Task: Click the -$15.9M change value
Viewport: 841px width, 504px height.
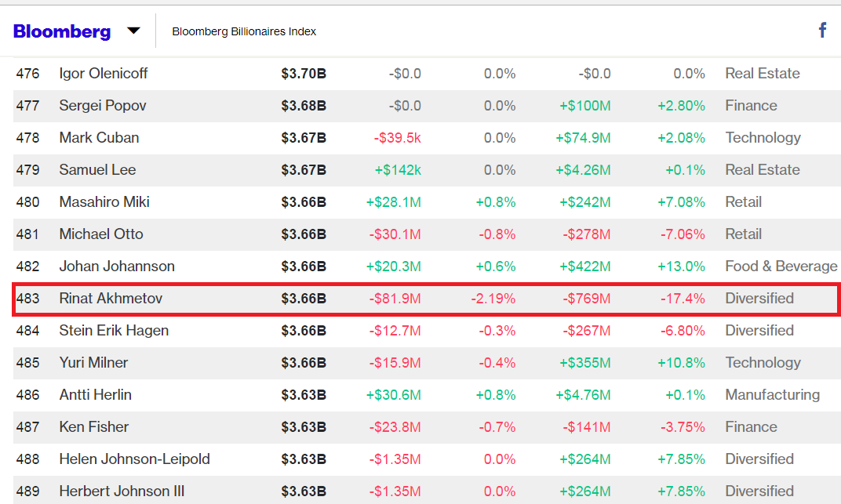Action: click(x=395, y=363)
